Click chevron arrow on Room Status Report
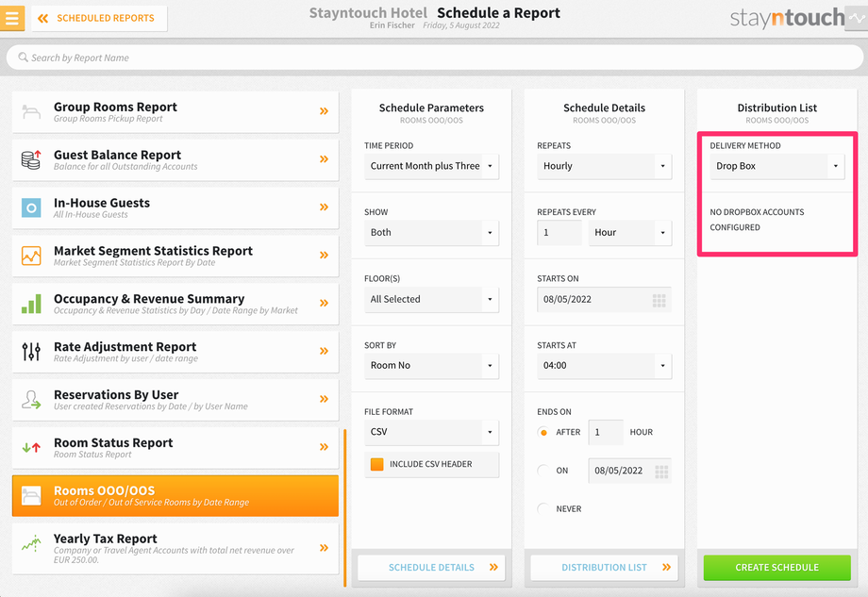 [x=324, y=447]
